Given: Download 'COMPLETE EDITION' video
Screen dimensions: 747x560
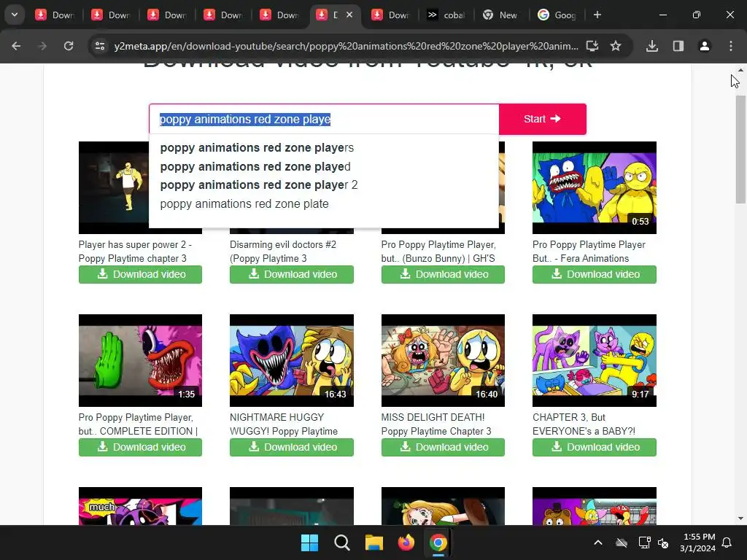Looking at the screenshot, I should click(140, 447).
